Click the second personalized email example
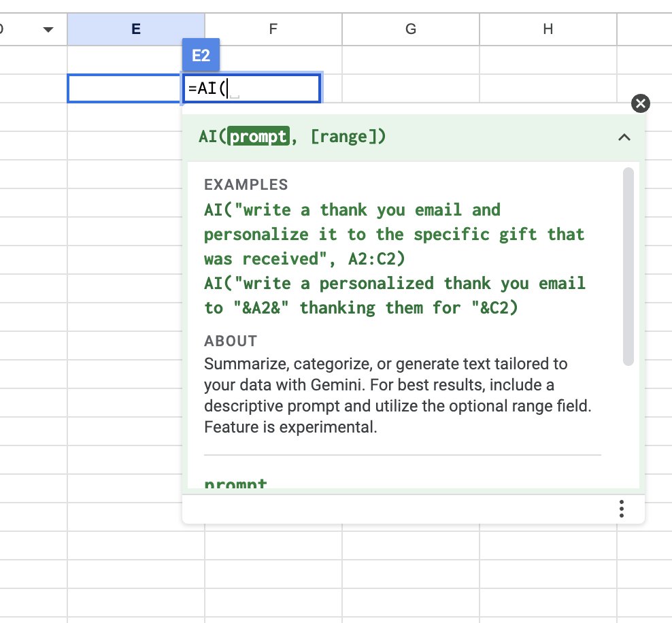 pos(394,295)
